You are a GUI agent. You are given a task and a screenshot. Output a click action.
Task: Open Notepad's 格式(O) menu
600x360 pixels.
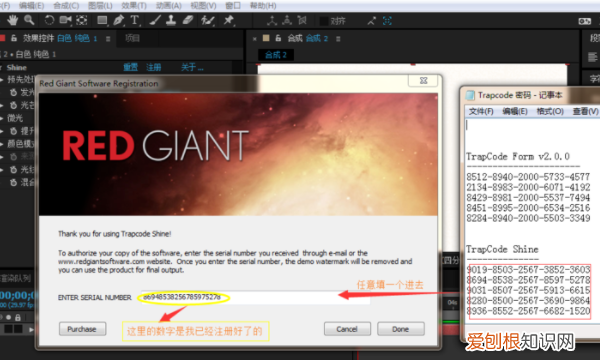click(550, 111)
